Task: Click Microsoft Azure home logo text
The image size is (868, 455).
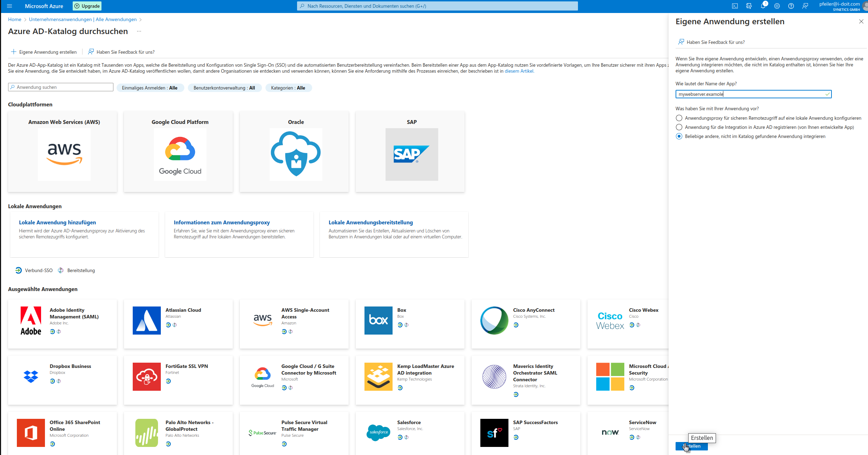Action: point(44,6)
